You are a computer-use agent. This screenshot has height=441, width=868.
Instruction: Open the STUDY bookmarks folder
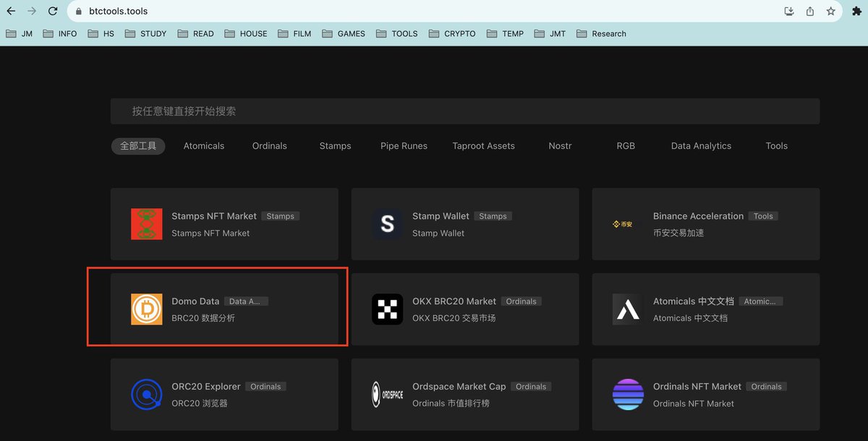(145, 33)
